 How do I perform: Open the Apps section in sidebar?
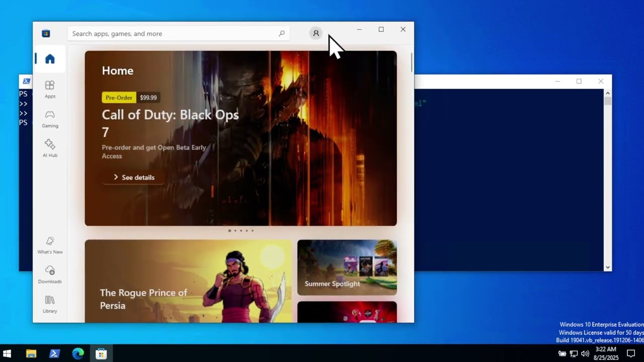pyautogui.click(x=50, y=89)
